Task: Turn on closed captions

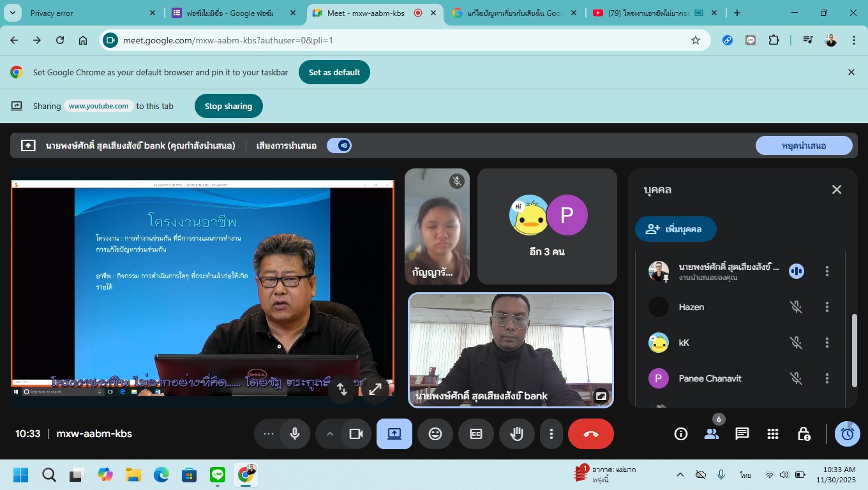Action: [x=476, y=434]
